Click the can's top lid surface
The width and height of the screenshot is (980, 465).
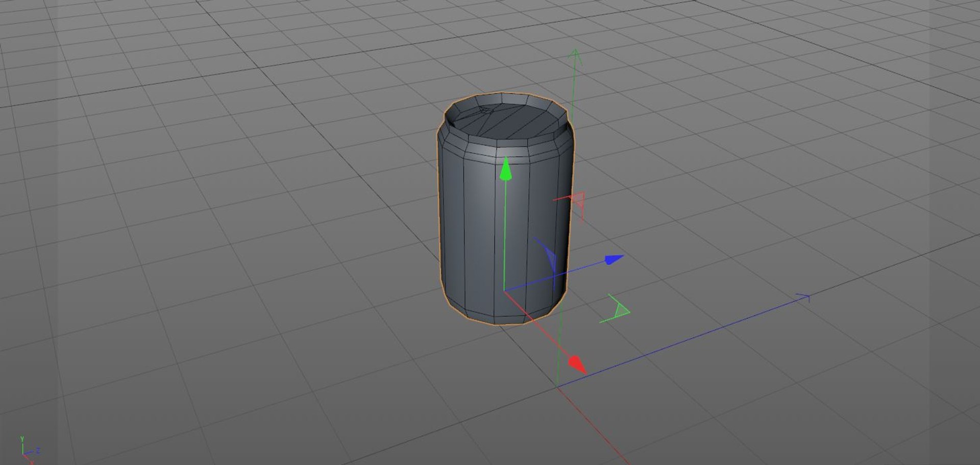[505, 120]
